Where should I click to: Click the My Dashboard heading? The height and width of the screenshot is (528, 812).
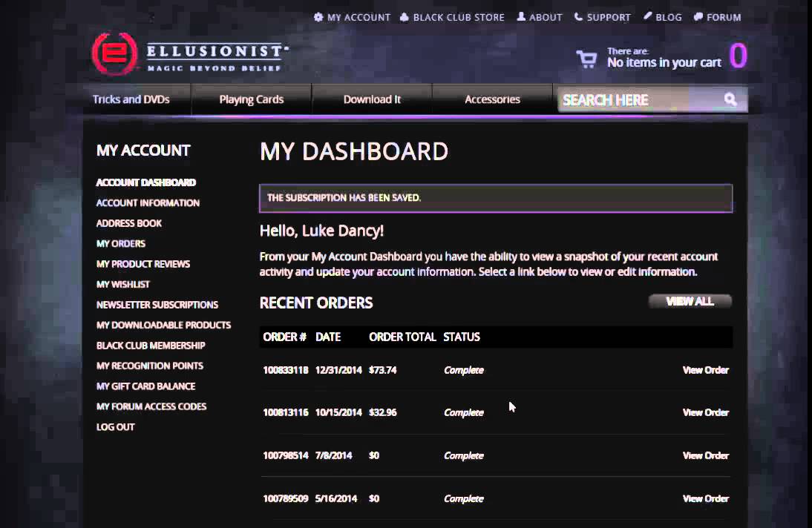click(x=354, y=152)
